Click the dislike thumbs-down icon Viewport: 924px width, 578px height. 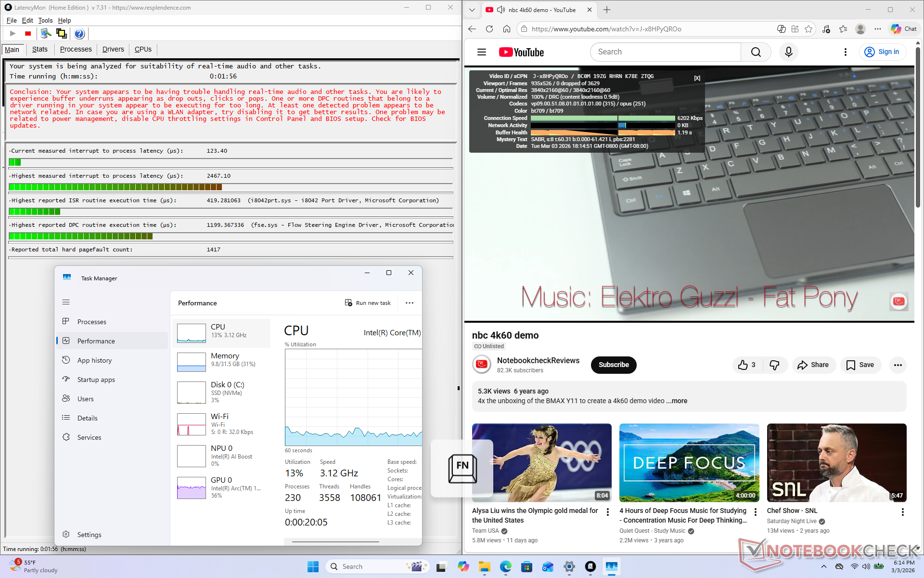tap(774, 365)
